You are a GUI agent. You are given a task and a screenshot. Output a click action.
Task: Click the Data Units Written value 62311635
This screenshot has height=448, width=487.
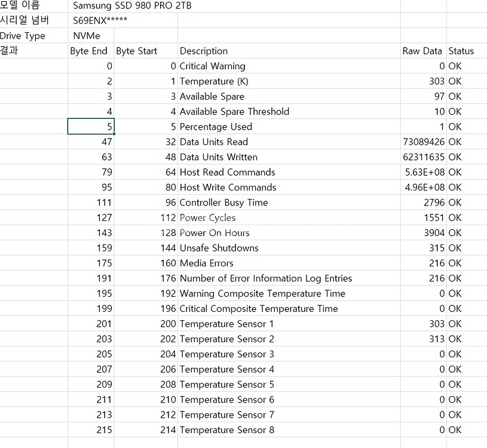click(x=424, y=157)
